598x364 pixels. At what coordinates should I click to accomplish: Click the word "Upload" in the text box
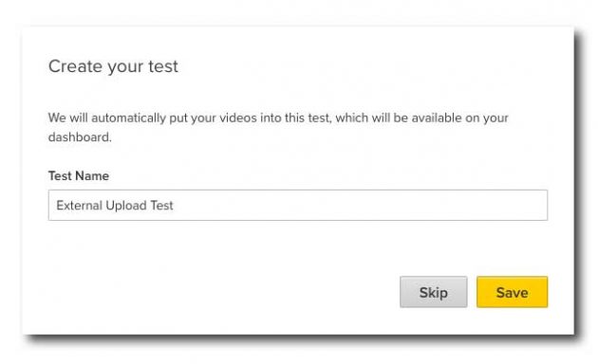[x=126, y=206]
